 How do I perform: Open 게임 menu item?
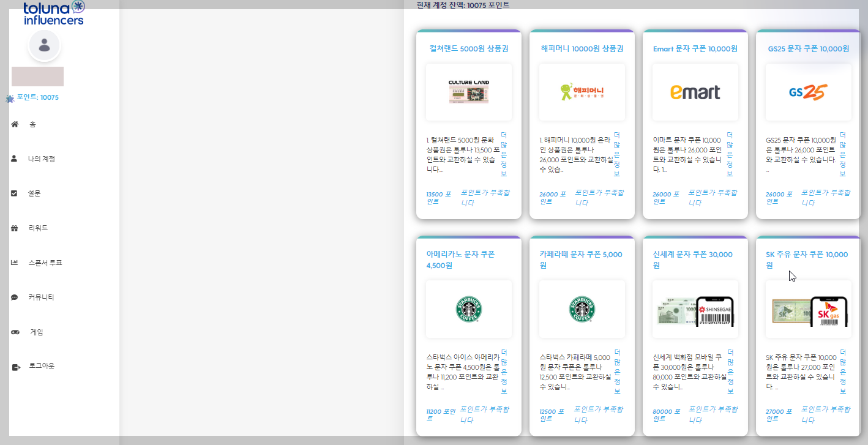[37, 332]
